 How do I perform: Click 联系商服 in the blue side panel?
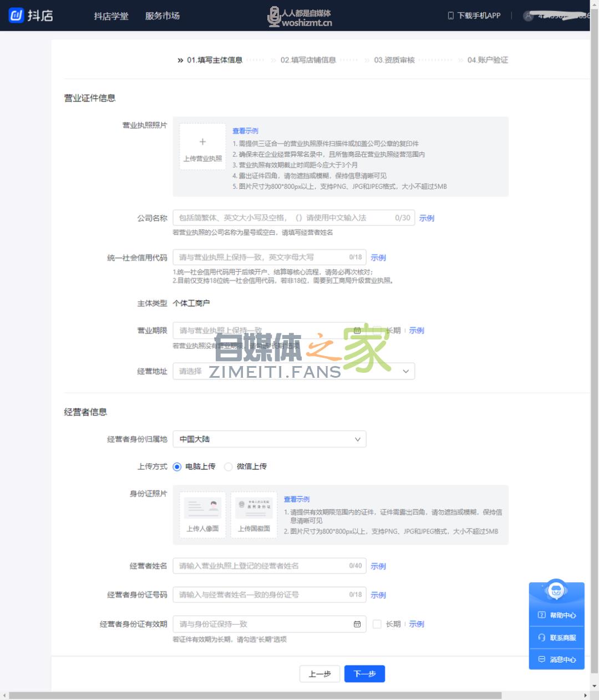click(x=556, y=637)
